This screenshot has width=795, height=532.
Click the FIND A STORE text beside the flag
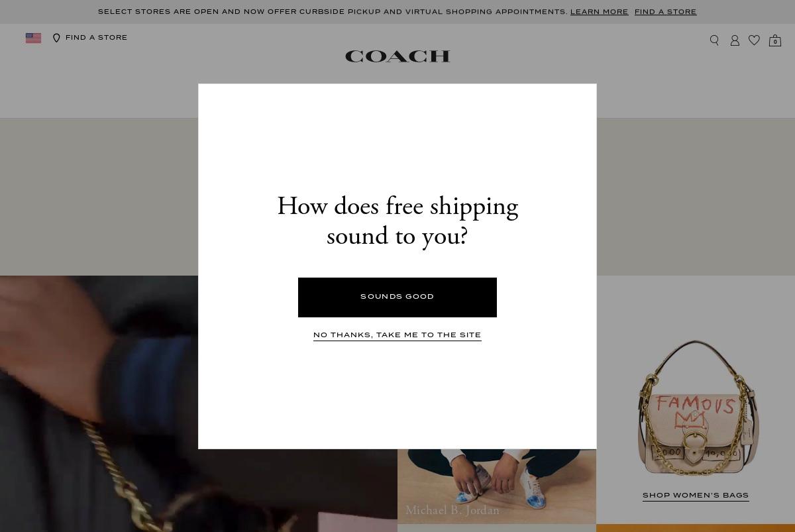pyautogui.click(x=96, y=38)
